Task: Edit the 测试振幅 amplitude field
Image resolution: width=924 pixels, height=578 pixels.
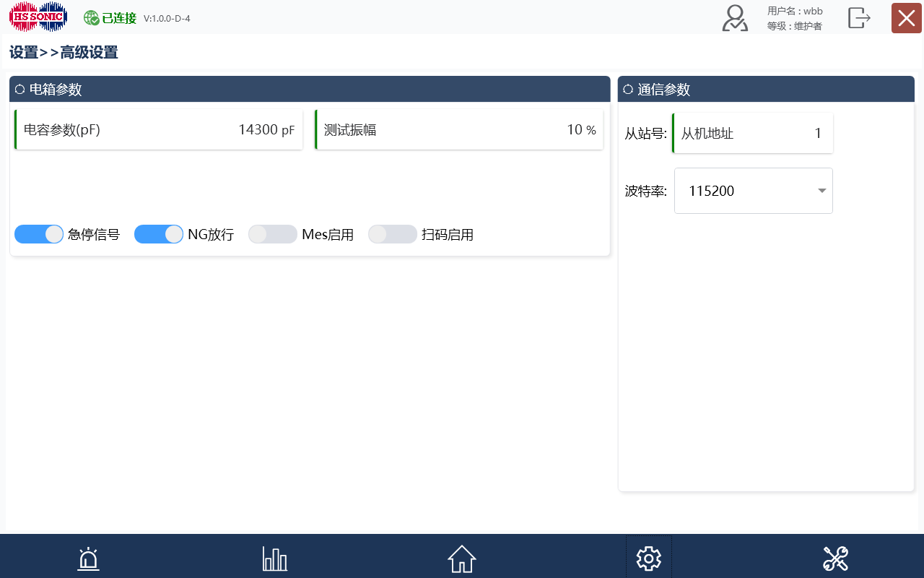Action: [459, 130]
